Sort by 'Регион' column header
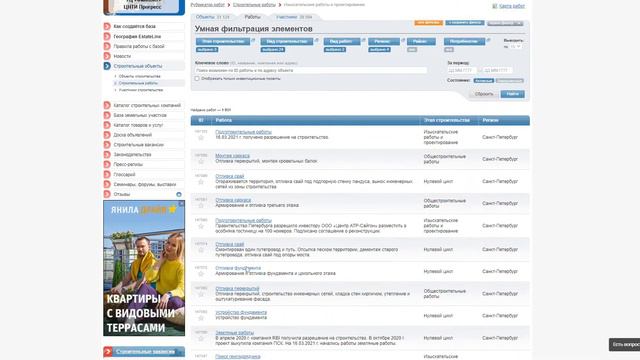The width and height of the screenshot is (640, 360). pos(490,120)
